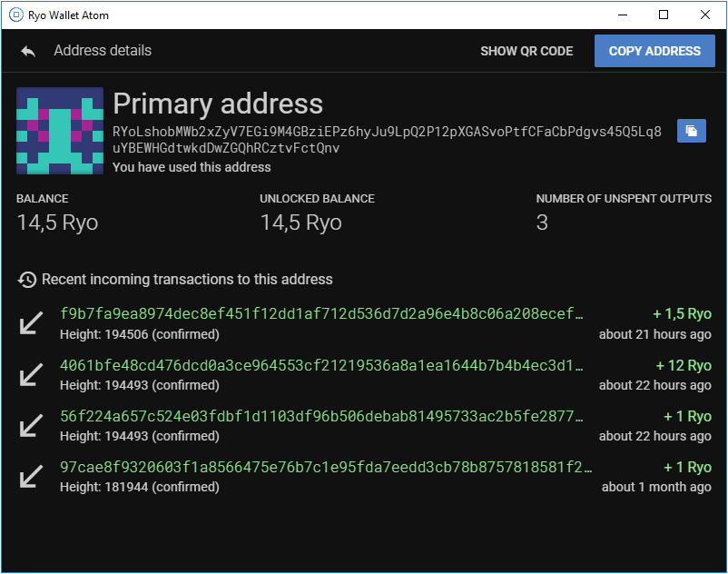Open transaction 4061bfe48cd476dc hash
Screen dimensions: 728x574
pyautogui.click(x=321, y=365)
